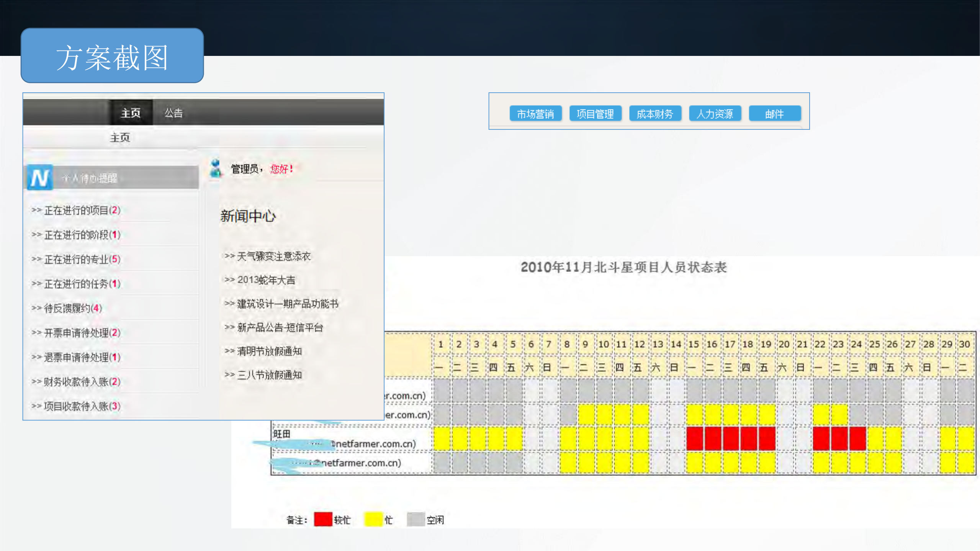Open 开票申请待处理(2)

click(x=76, y=333)
